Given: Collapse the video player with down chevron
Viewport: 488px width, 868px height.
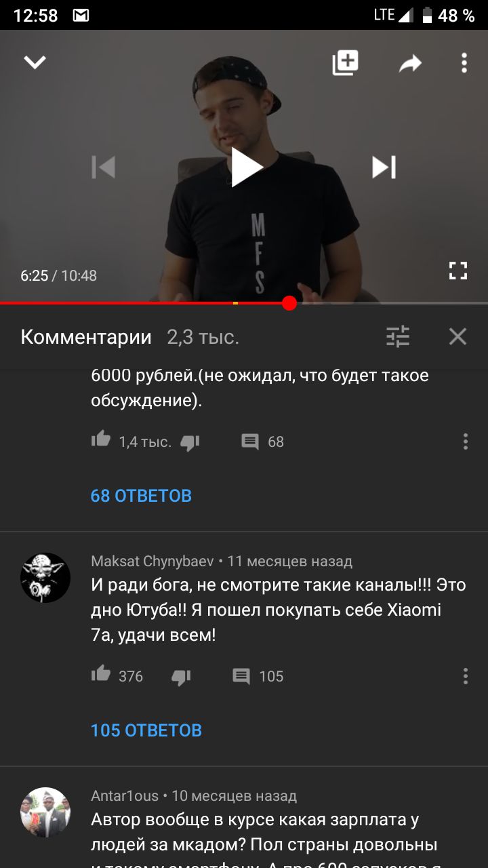Looking at the screenshot, I should (x=35, y=62).
